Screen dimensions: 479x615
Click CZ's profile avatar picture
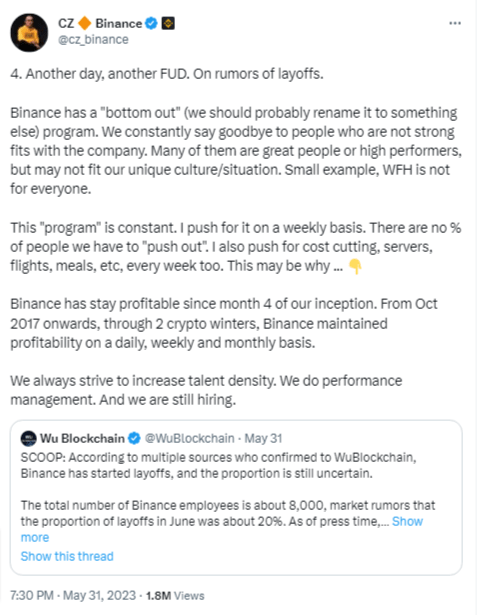point(29,33)
